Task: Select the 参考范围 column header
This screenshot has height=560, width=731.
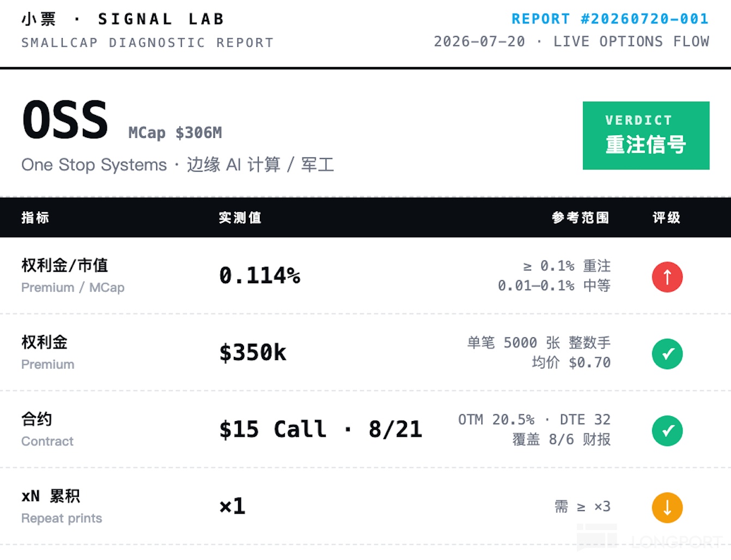Action: click(581, 217)
